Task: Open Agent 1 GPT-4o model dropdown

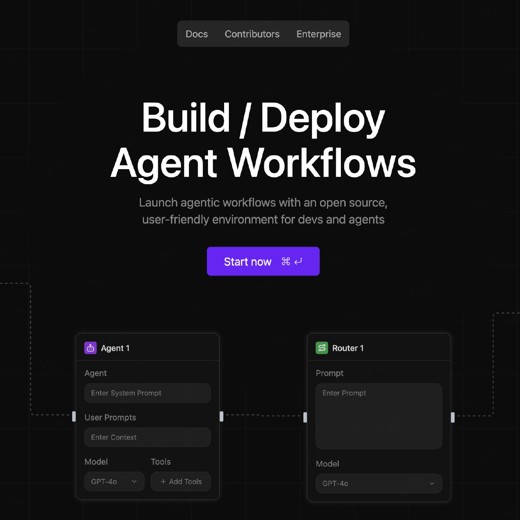Action: pos(114,481)
